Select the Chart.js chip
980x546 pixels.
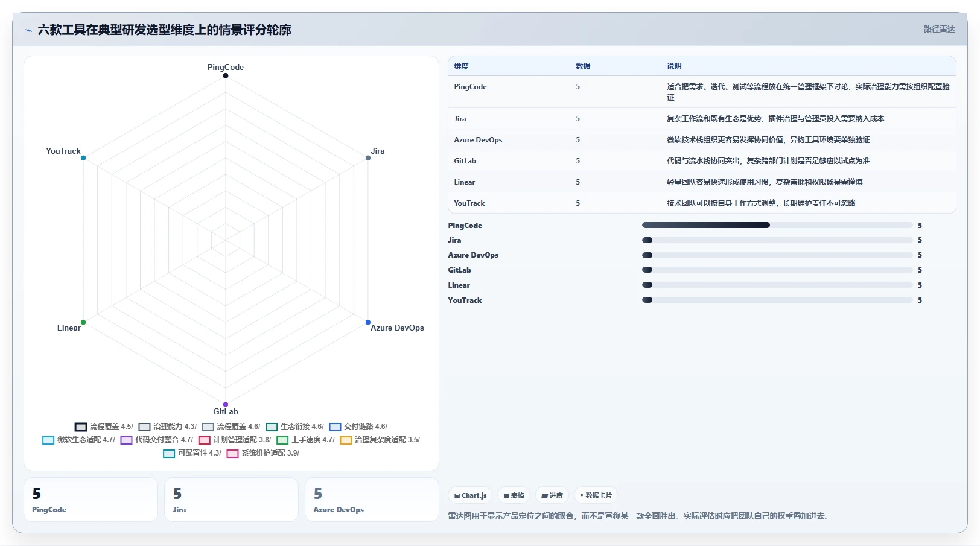tap(470, 496)
